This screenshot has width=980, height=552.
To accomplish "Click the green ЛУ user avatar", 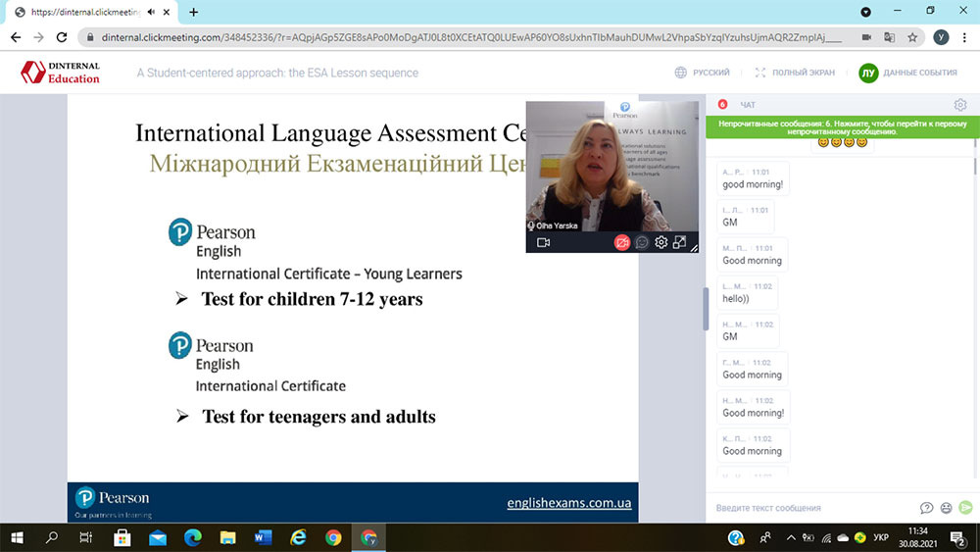I will coord(868,74).
